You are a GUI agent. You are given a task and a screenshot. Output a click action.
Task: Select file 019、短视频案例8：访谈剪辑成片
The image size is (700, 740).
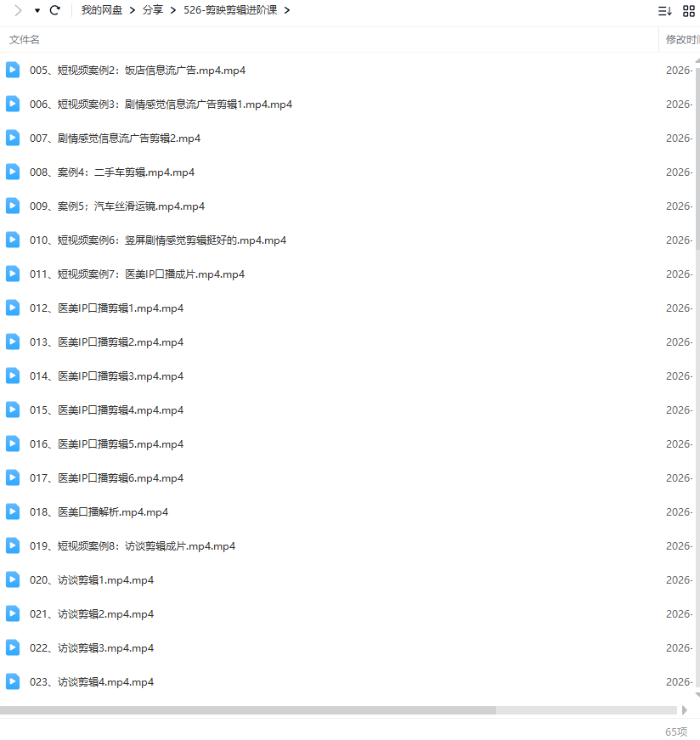coord(133,546)
